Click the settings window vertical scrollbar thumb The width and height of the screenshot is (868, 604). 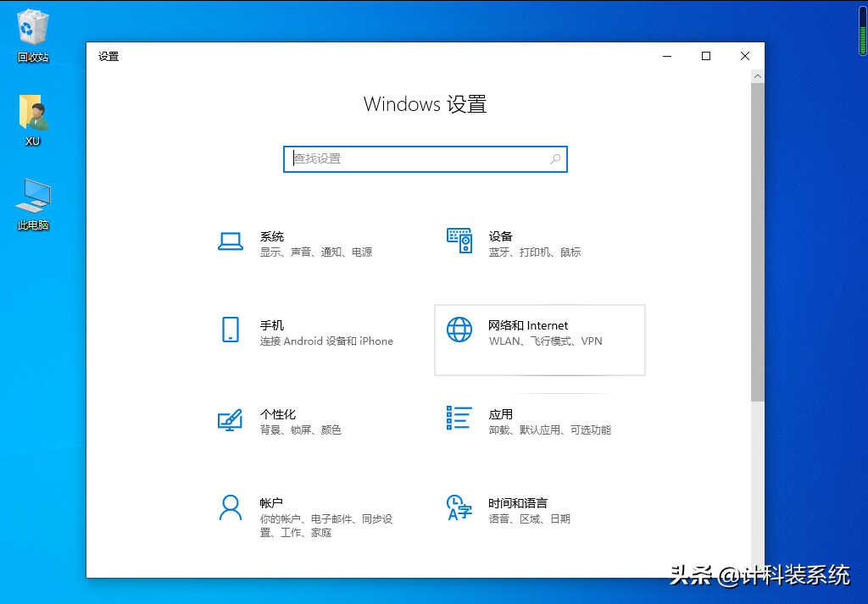point(757,242)
